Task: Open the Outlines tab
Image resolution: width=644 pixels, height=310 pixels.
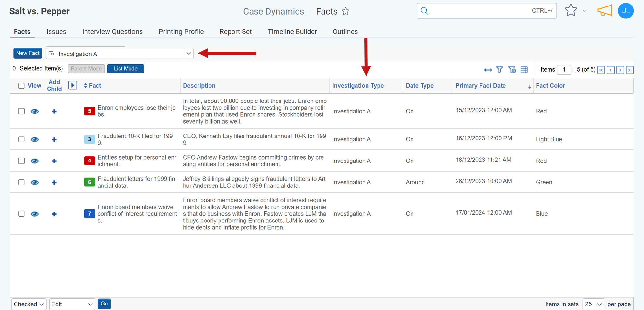Action: click(345, 32)
